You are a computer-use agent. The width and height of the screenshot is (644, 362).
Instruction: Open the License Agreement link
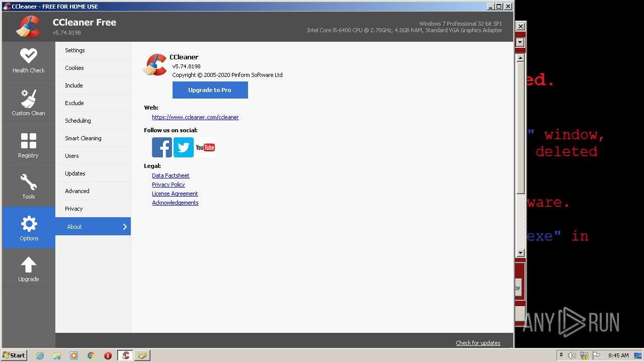tap(175, 194)
